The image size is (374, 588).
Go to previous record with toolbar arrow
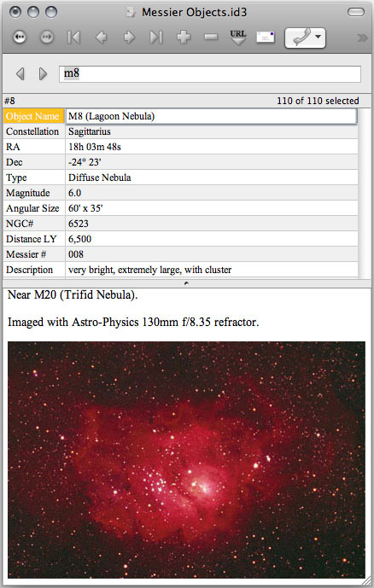coord(102,38)
